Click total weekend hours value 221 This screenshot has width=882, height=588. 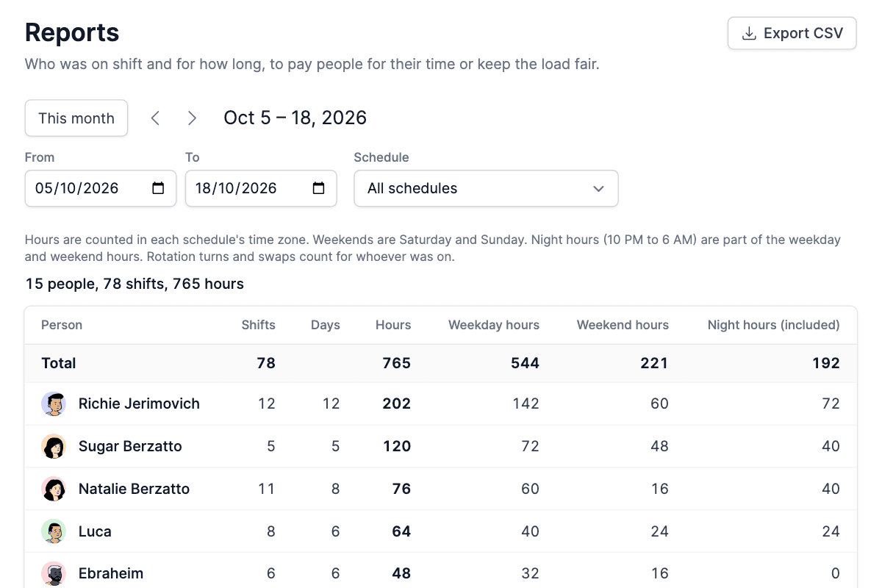pyautogui.click(x=654, y=363)
